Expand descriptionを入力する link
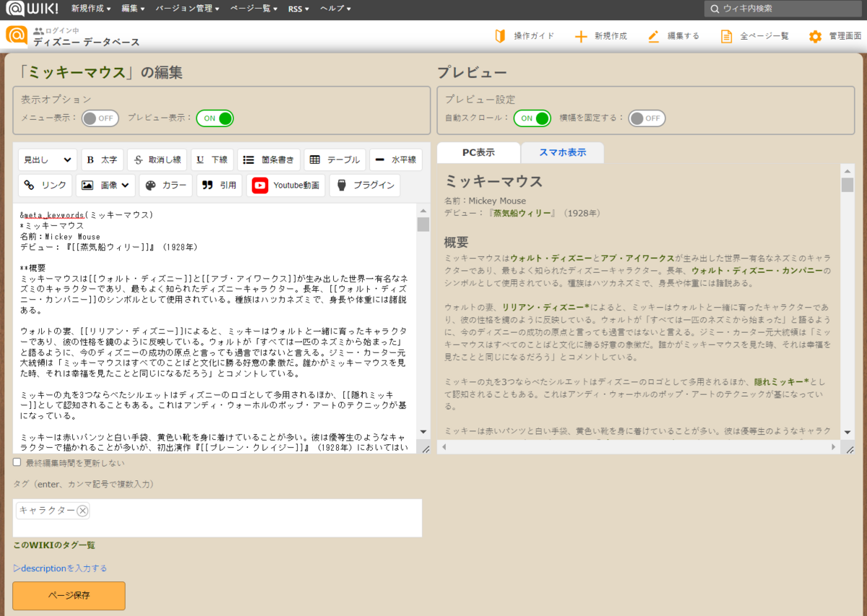The height and width of the screenshot is (616, 867). click(60, 568)
